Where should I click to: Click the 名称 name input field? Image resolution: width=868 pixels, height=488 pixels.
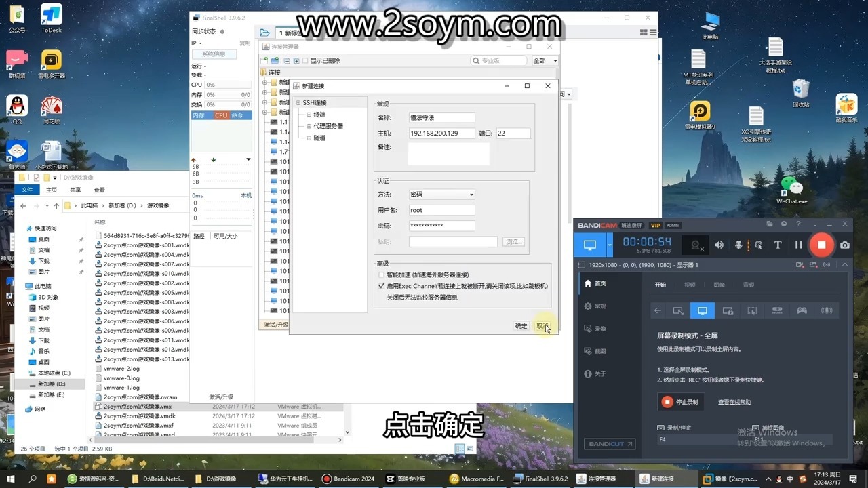coord(441,118)
